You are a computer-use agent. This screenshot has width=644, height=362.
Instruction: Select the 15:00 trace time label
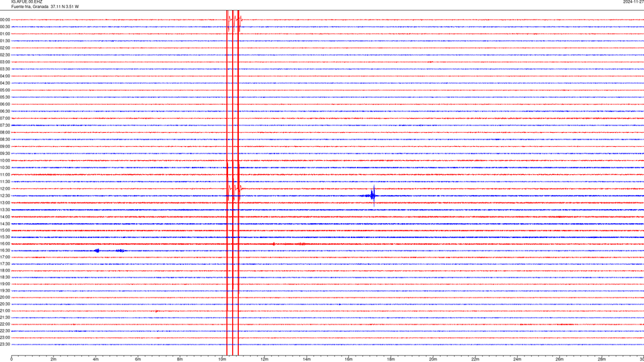tap(5, 230)
